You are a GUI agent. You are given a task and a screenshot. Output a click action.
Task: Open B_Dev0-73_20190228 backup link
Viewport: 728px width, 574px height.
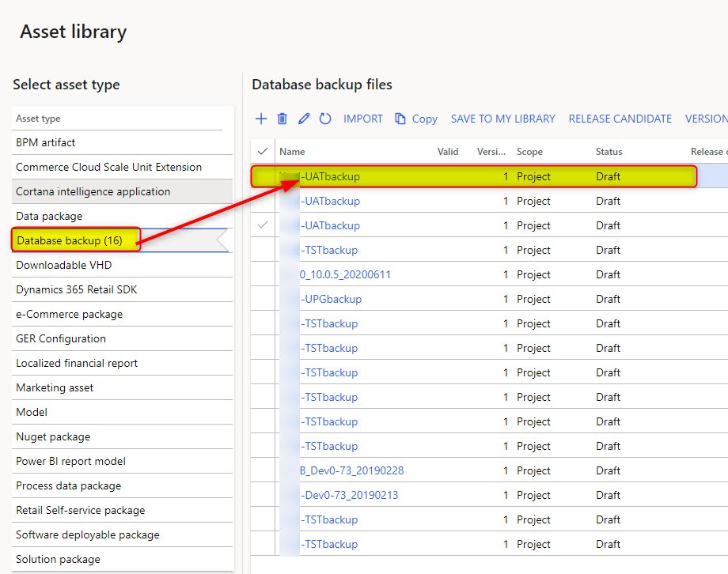coord(351,470)
